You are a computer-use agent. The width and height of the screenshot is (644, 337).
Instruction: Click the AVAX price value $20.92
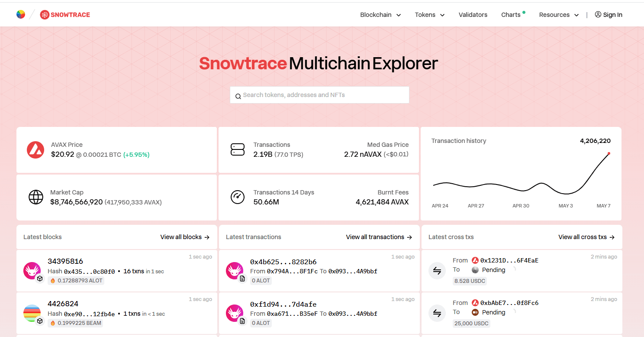(x=63, y=154)
